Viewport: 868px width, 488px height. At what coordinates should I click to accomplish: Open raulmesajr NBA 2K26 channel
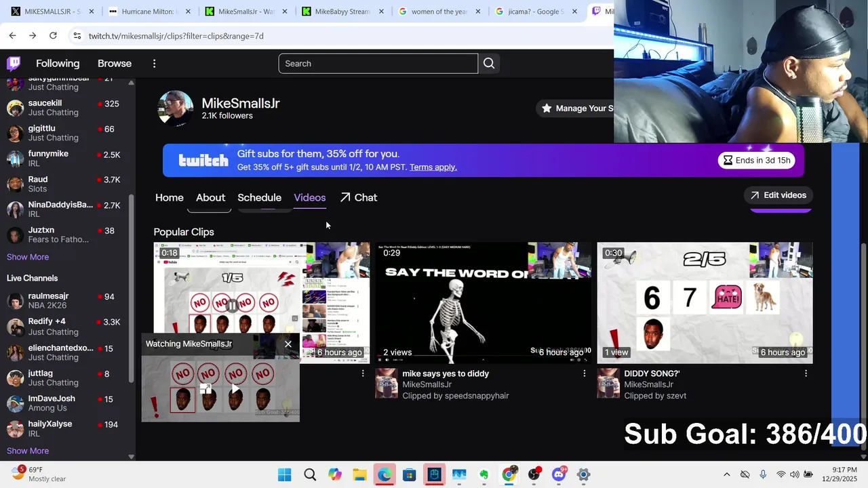click(x=64, y=301)
